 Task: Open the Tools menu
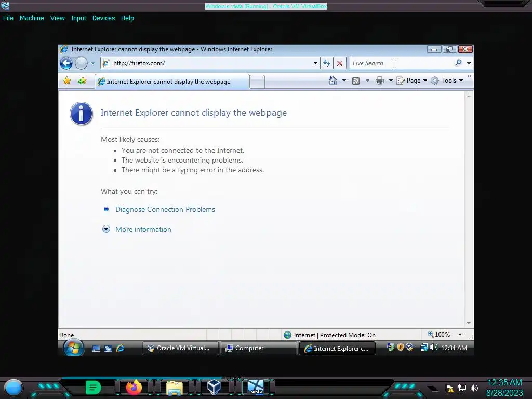tap(447, 81)
